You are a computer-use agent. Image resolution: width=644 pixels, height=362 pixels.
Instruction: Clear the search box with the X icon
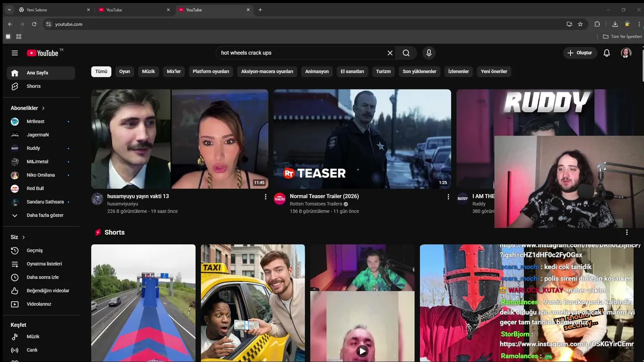(x=390, y=53)
